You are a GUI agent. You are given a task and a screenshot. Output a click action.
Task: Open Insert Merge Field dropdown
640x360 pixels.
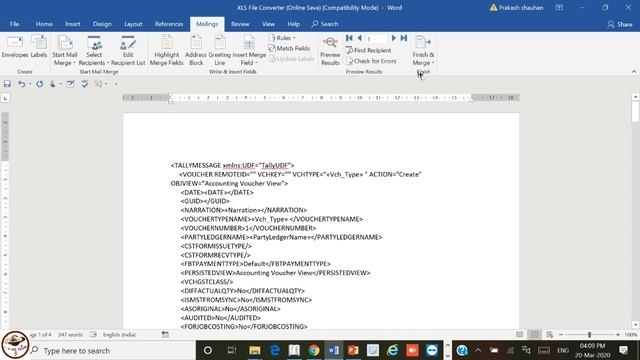coord(249,51)
